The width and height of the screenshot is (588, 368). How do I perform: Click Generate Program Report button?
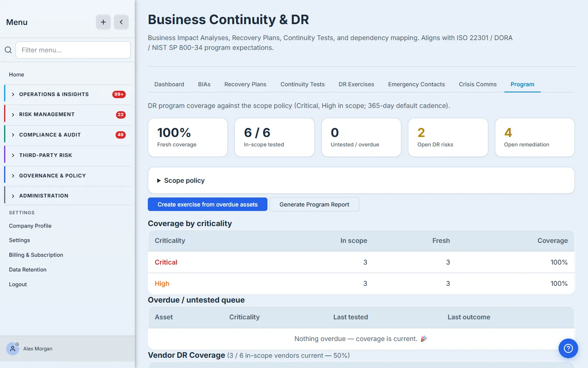314,204
